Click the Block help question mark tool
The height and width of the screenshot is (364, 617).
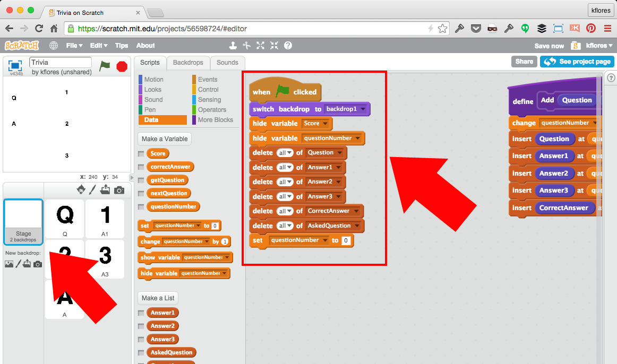pyautogui.click(x=288, y=46)
